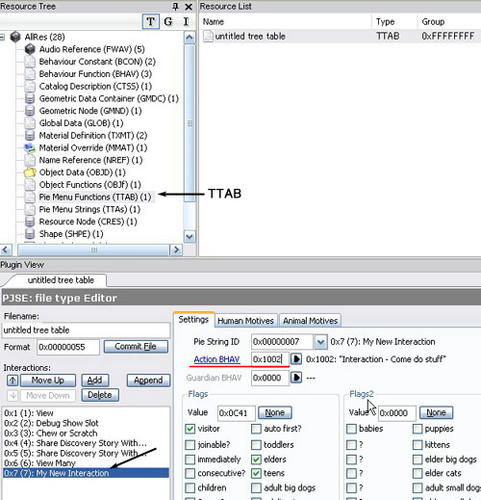Open the Guardian BHAV arrow button
Image resolution: width=481 pixels, height=500 pixels.
296,378
